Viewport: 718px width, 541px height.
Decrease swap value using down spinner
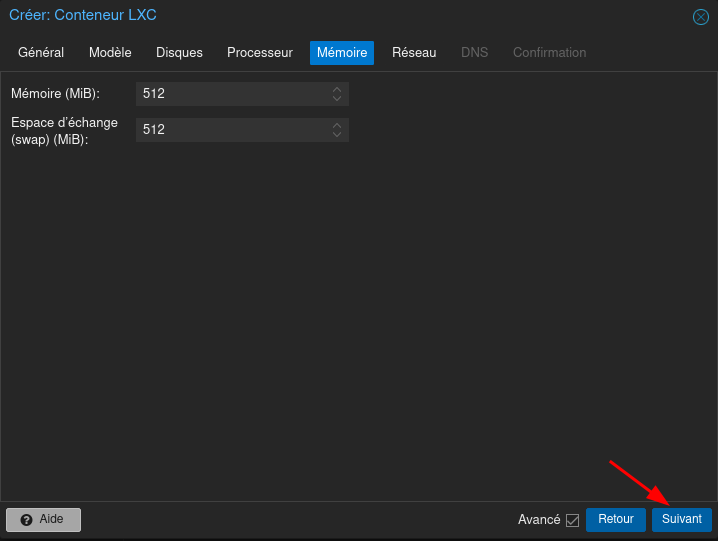tap(337, 135)
